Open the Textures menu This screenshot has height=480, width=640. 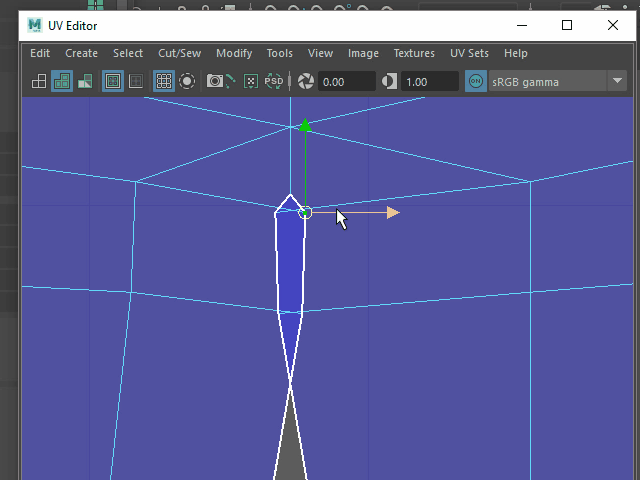point(414,53)
